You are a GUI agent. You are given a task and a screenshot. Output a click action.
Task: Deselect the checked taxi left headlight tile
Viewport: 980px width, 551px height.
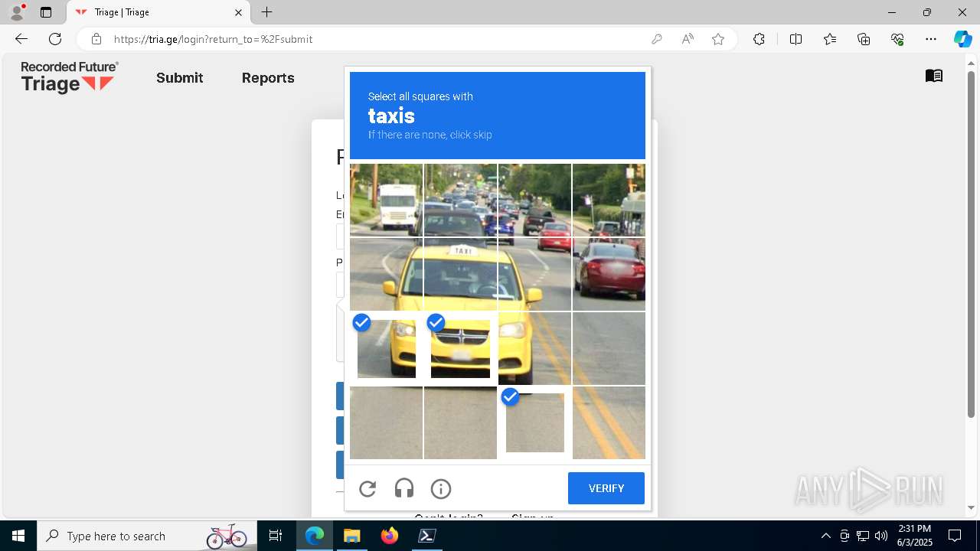click(387, 348)
